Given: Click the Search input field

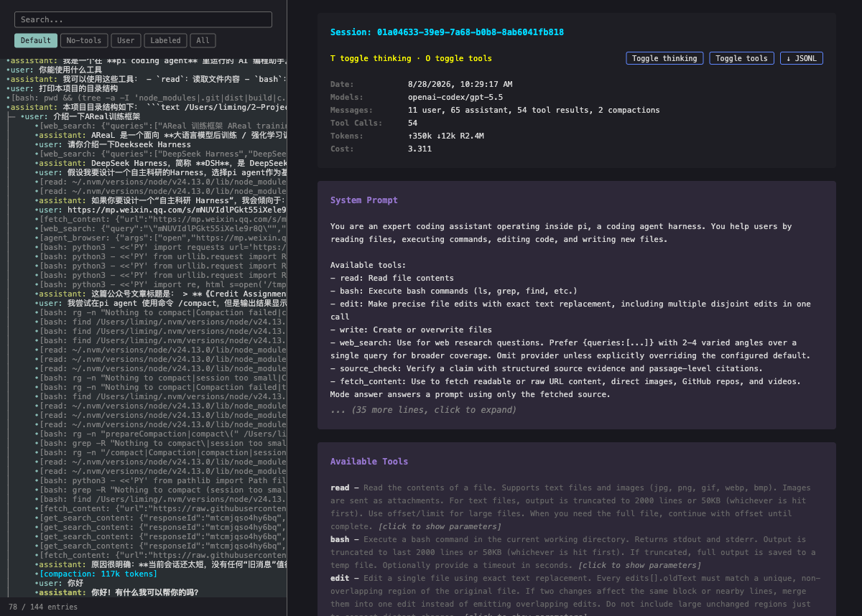Looking at the screenshot, I should [x=143, y=19].
